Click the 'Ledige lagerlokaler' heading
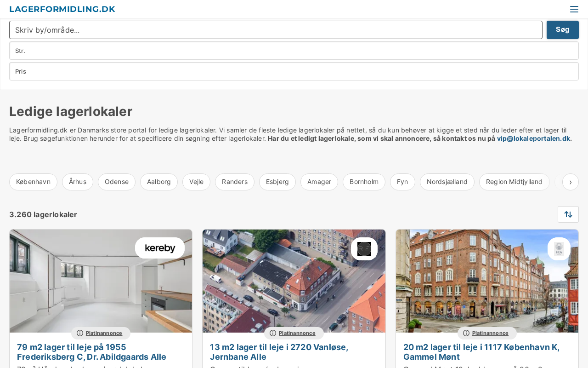Image resolution: width=588 pixels, height=368 pixels. (71, 111)
